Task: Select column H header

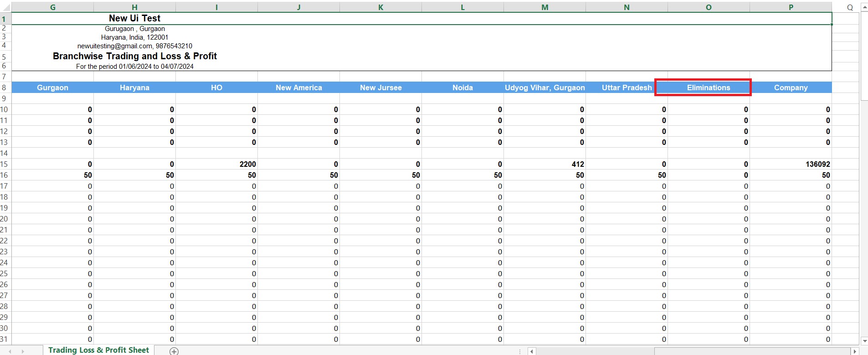Action: pos(134,7)
